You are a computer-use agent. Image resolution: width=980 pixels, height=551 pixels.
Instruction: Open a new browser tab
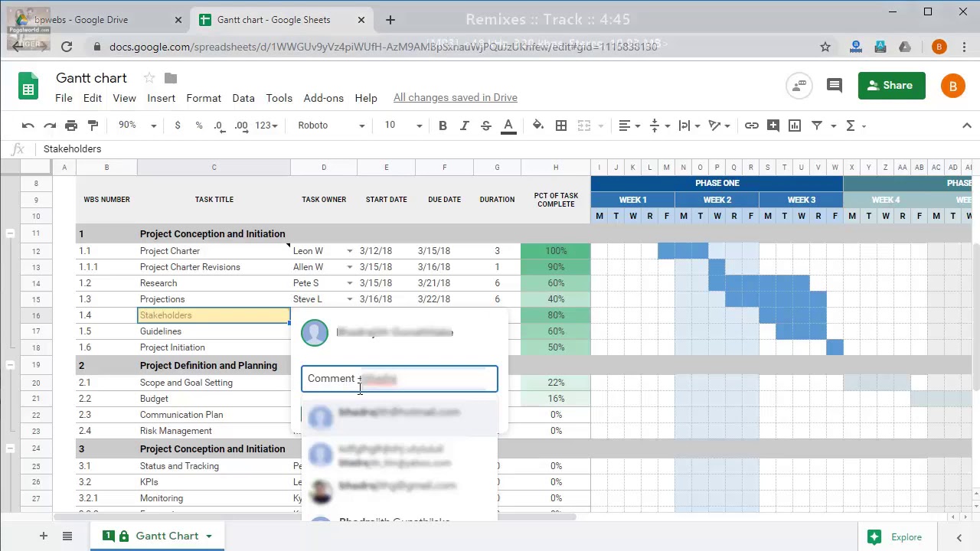point(390,20)
